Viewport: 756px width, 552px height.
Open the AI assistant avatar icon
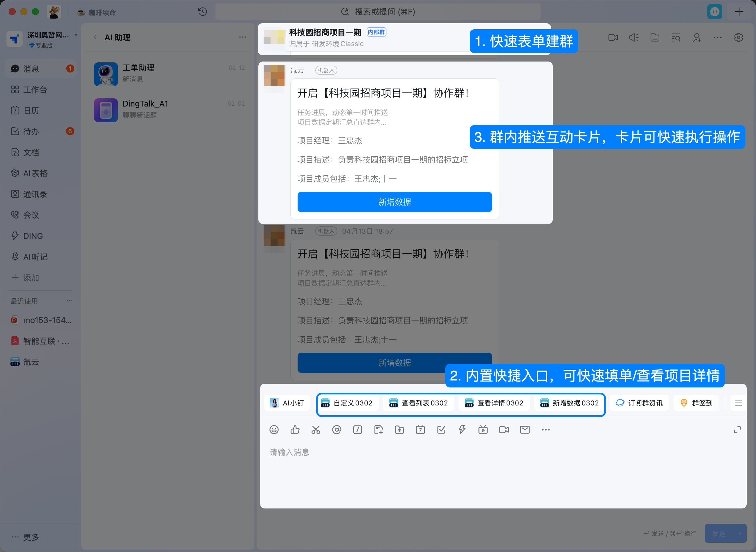click(714, 12)
